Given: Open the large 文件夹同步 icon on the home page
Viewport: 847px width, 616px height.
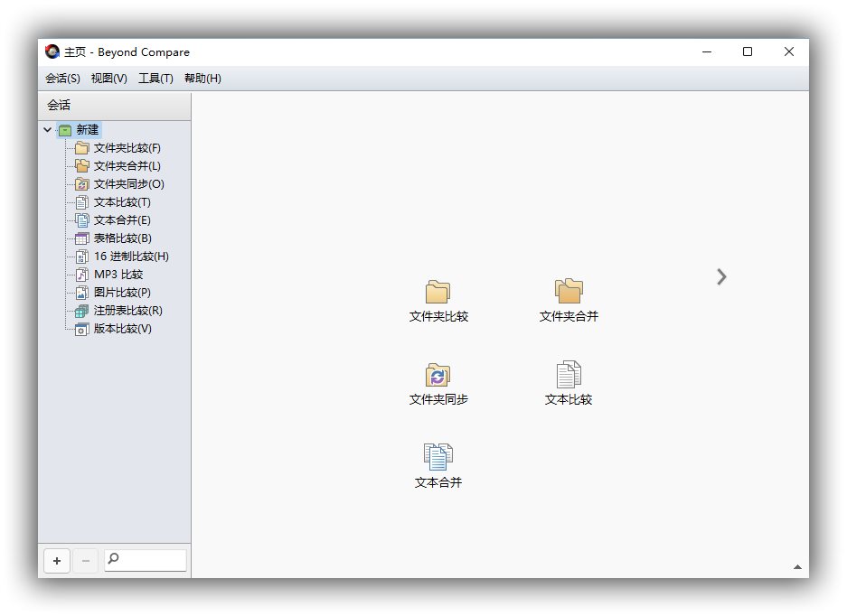Looking at the screenshot, I should [438, 375].
